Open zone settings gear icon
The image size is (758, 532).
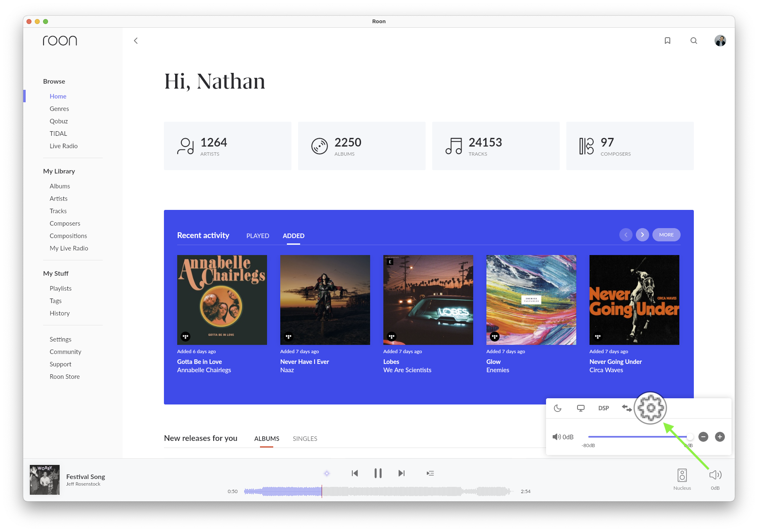point(650,408)
